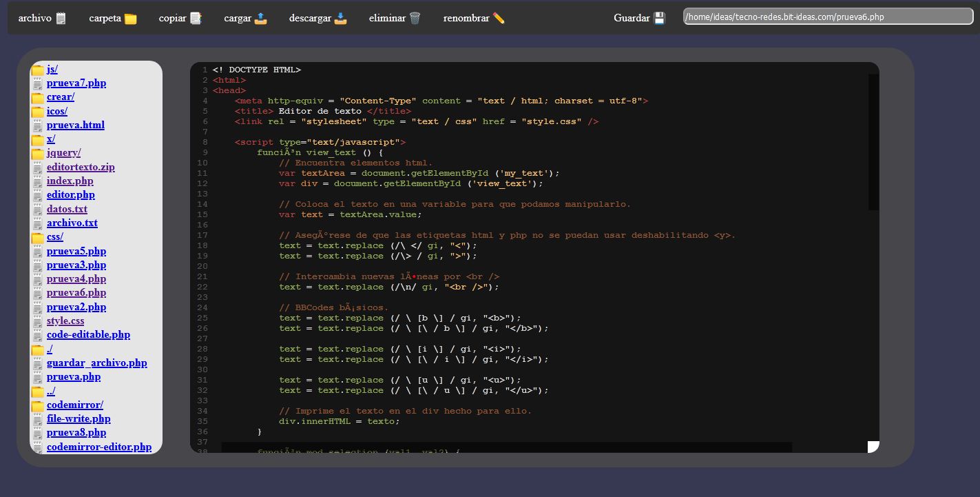Image resolution: width=980 pixels, height=497 pixels.
Task: Click the editor's horizontal scrollbar at bottom
Action: tap(506, 447)
